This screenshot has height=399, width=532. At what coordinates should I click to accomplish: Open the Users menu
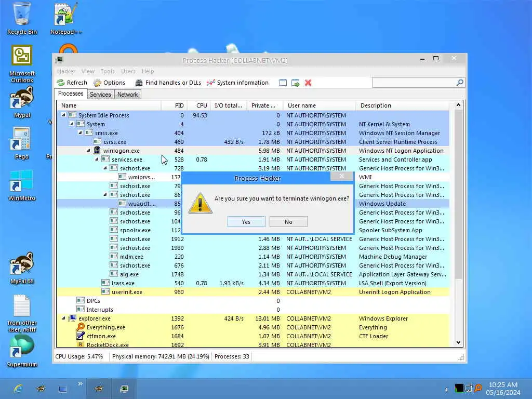pos(128,71)
